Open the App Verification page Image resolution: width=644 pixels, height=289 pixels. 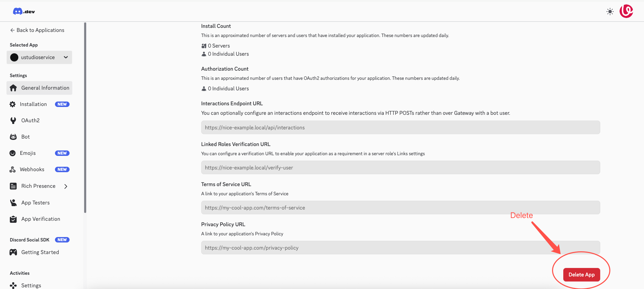coord(40,219)
